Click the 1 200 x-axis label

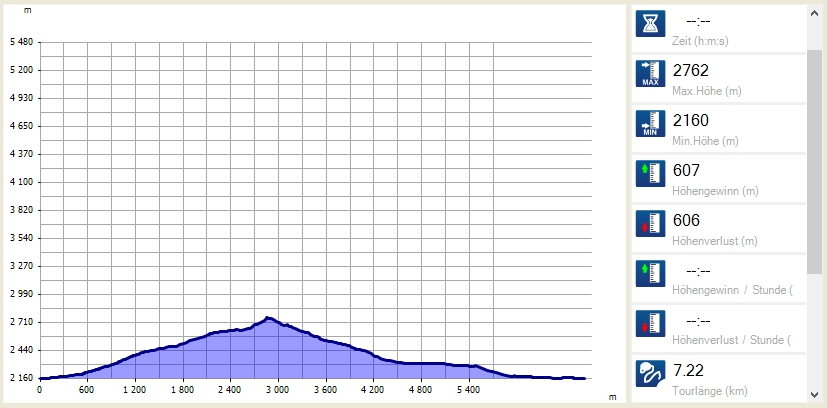pyautogui.click(x=135, y=390)
